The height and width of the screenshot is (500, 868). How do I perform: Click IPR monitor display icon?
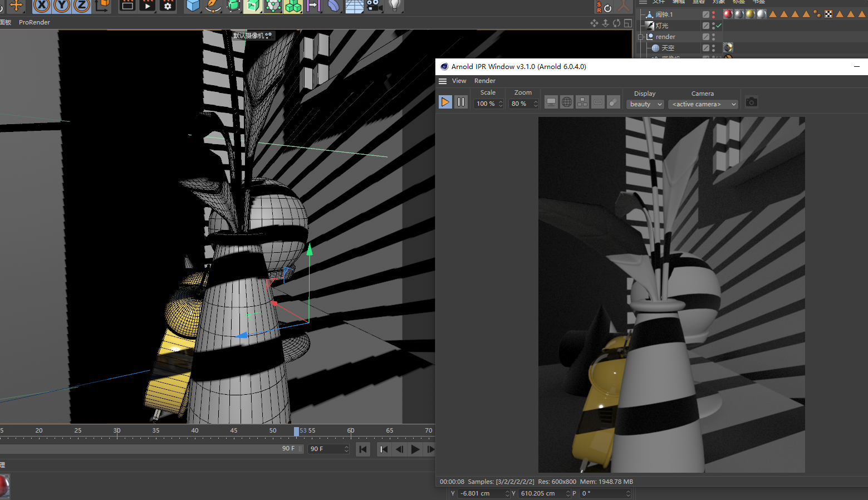(x=551, y=102)
